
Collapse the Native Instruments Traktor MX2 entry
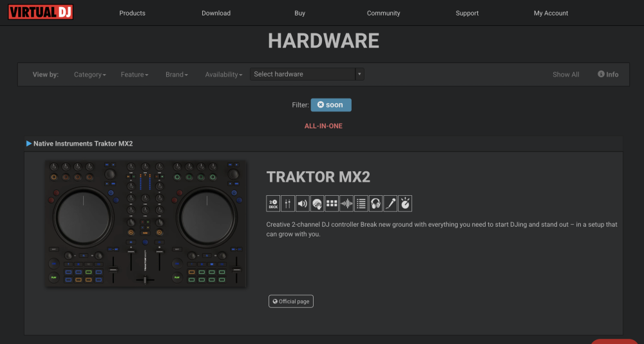[29, 144]
